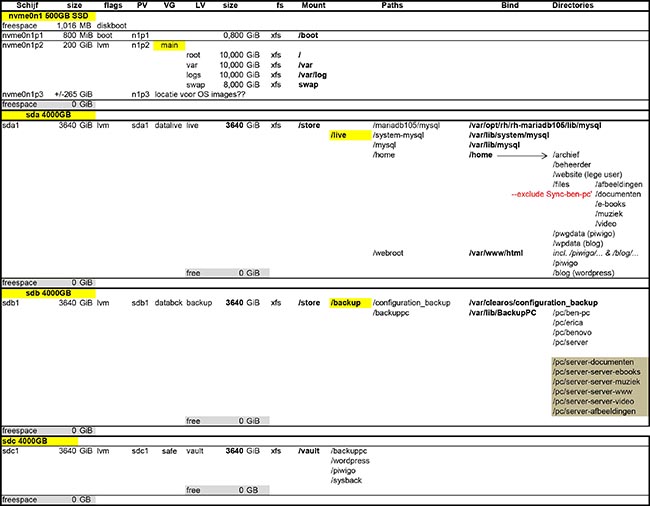Click the yellow "/live" cell

[x=350, y=135]
